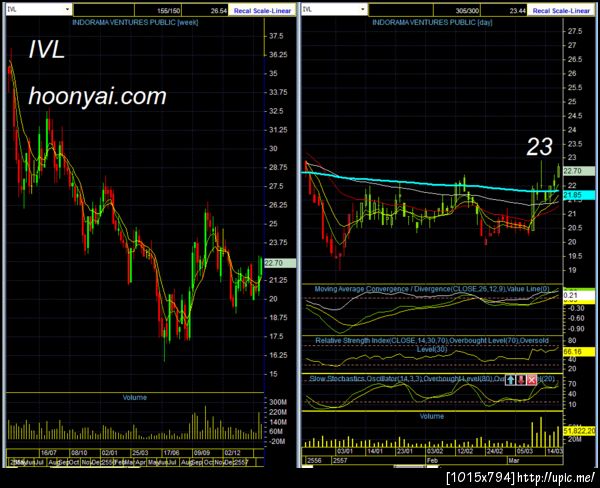
Task: Select the Relative Strength Index indicator title
Action: 432,344
